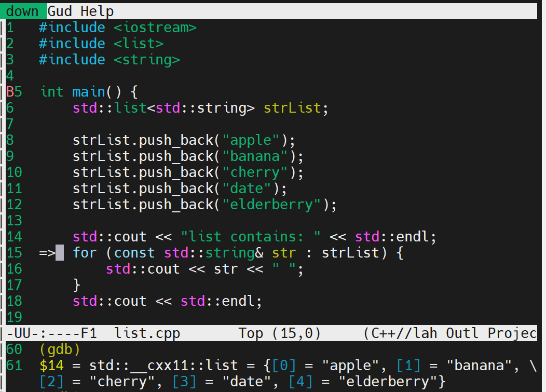
Task: Click "elderberry" value in gdb output
Action: [388, 382]
